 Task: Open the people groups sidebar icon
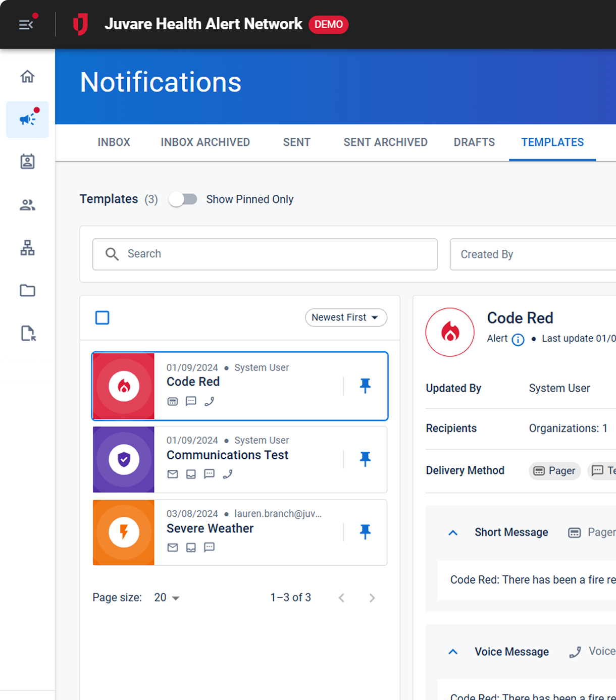point(27,205)
